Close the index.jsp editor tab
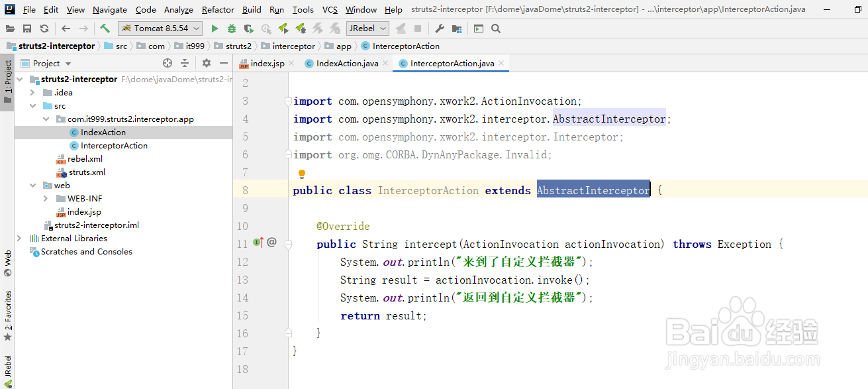868x389 pixels. pyautogui.click(x=292, y=63)
